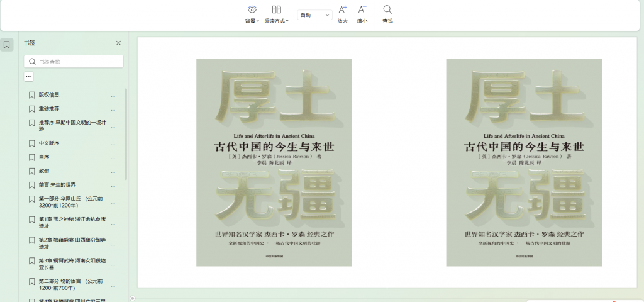Open more options for 第2章 狼藉盛宴 bookmark
This screenshot has height=302, width=644.
(113, 245)
